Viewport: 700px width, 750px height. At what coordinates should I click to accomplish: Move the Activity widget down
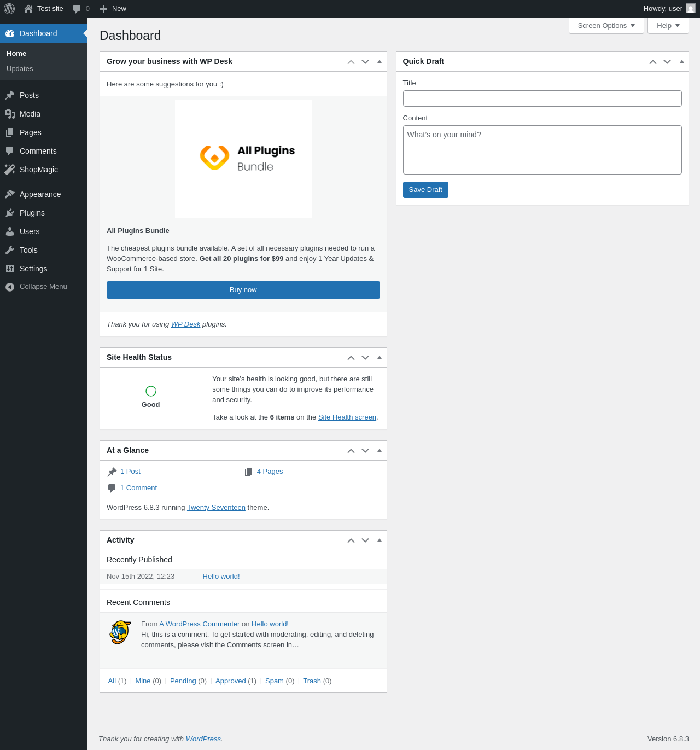[365, 540]
